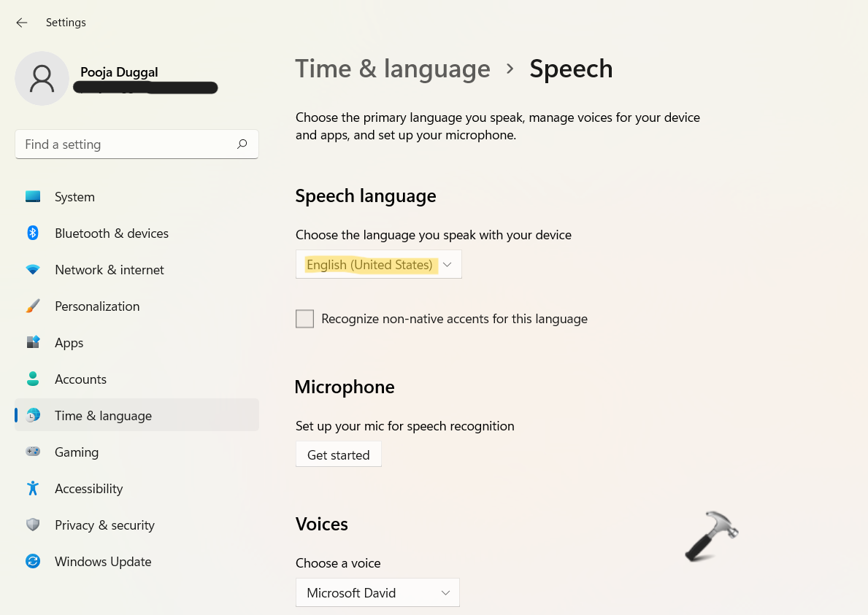This screenshot has width=868, height=615.
Task: Click the Accounts person icon
Action: click(x=33, y=379)
